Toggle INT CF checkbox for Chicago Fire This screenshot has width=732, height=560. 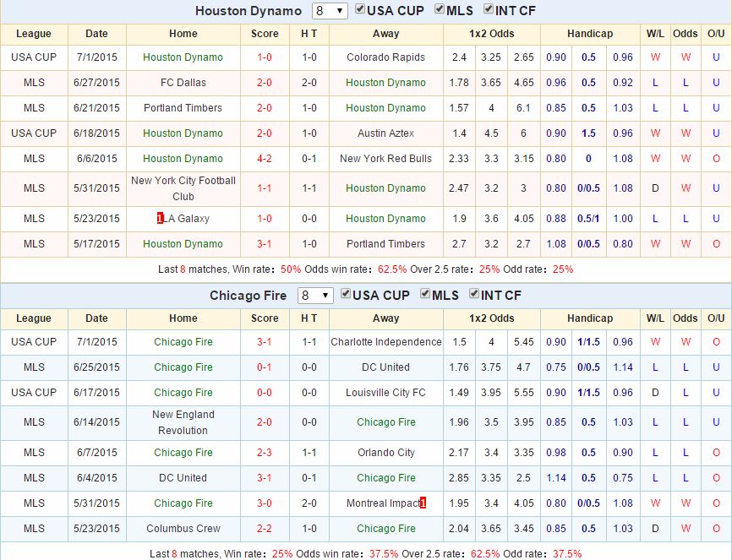click(x=474, y=294)
